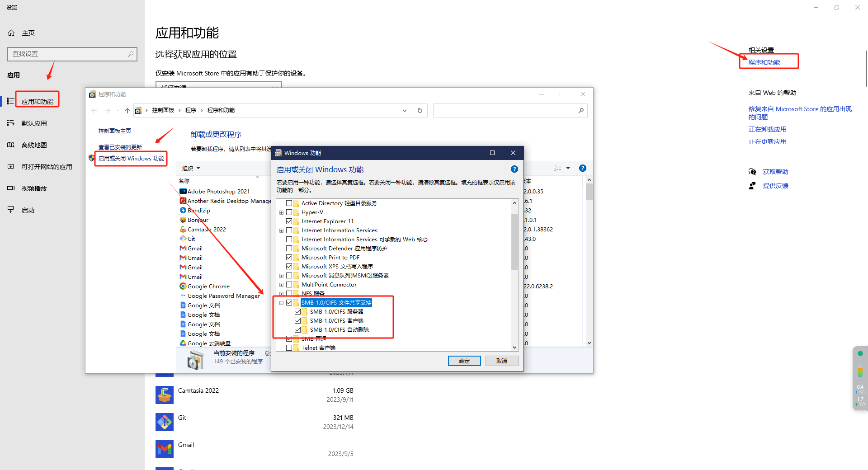Click the search magnifier in 查找设置 box

click(131, 54)
